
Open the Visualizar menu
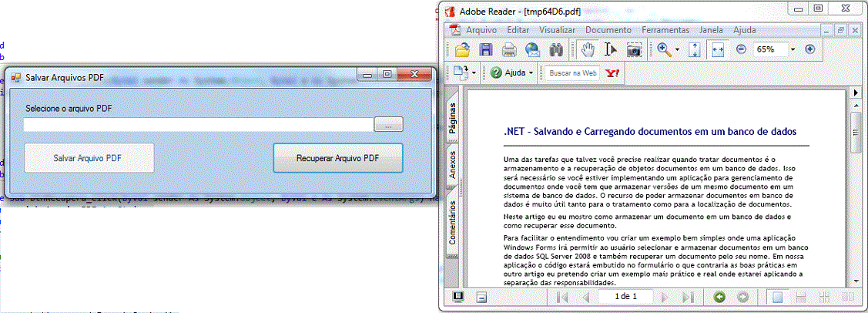tap(557, 30)
